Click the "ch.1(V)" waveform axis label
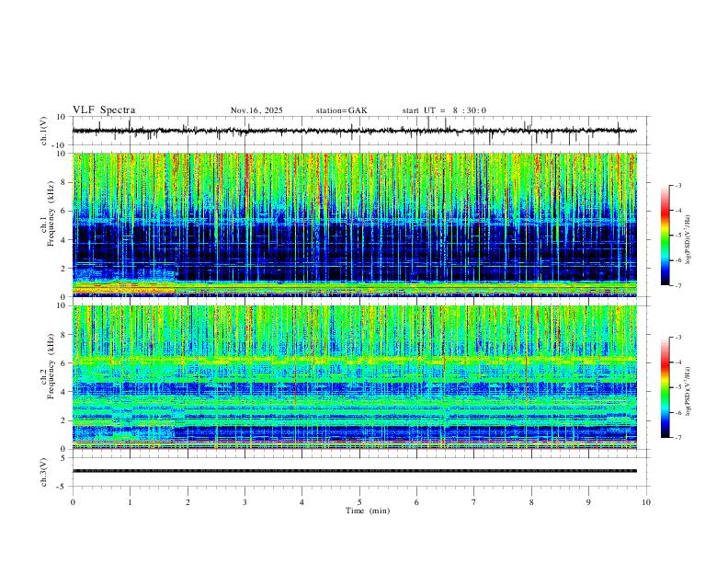Image resolution: width=728 pixels, height=563 pixels. (x=44, y=131)
